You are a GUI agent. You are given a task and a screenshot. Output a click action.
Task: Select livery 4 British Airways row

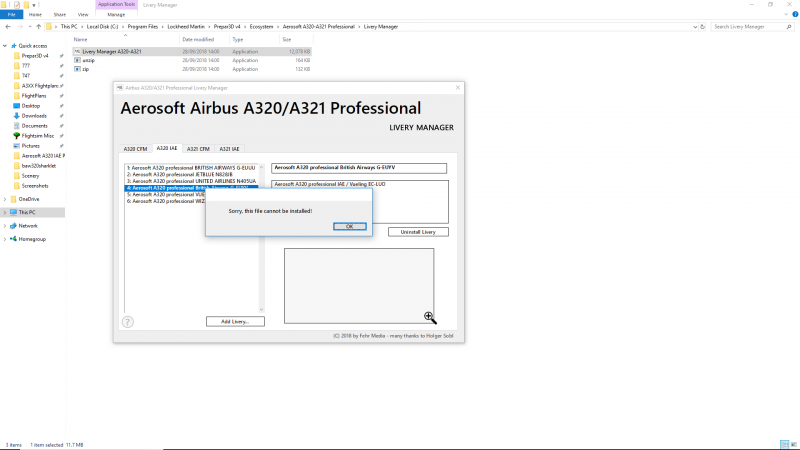[191, 188]
